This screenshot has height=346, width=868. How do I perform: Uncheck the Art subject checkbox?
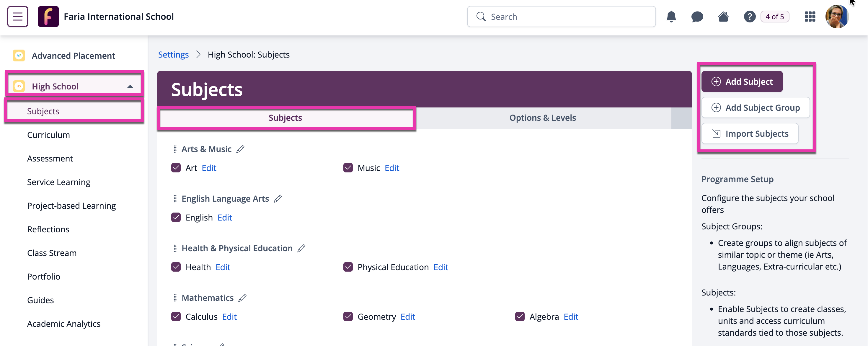click(176, 168)
